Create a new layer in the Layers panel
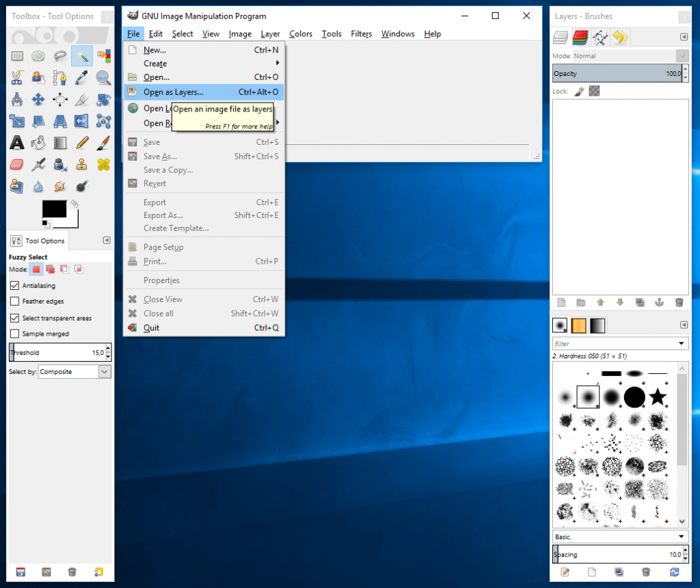 click(562, 302)
